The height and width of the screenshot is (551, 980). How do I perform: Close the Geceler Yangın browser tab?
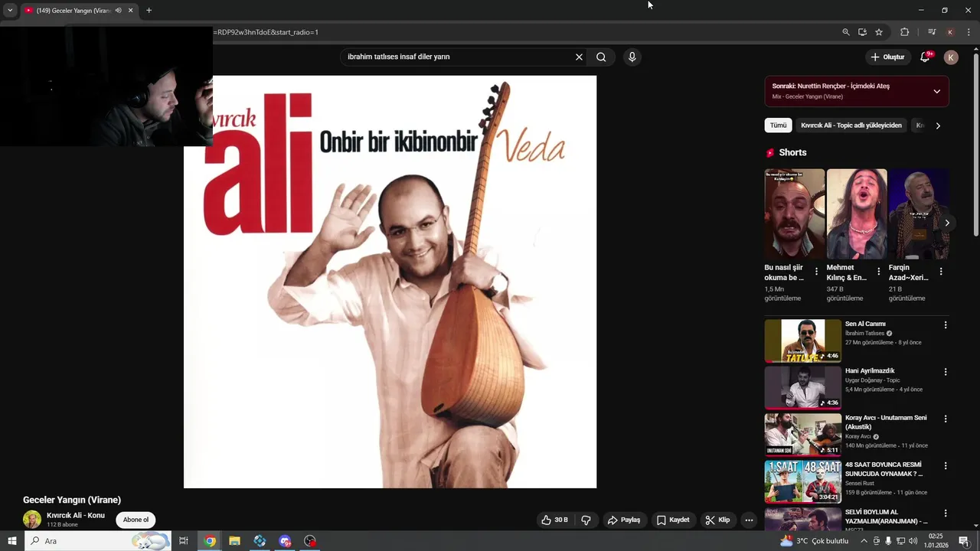[x=130, y=11]
